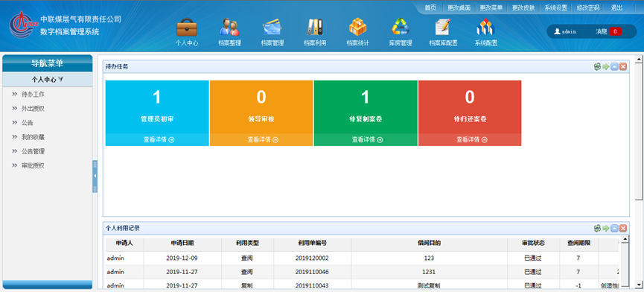Open the 档案库配置 notepad icon

pos(443,27)
